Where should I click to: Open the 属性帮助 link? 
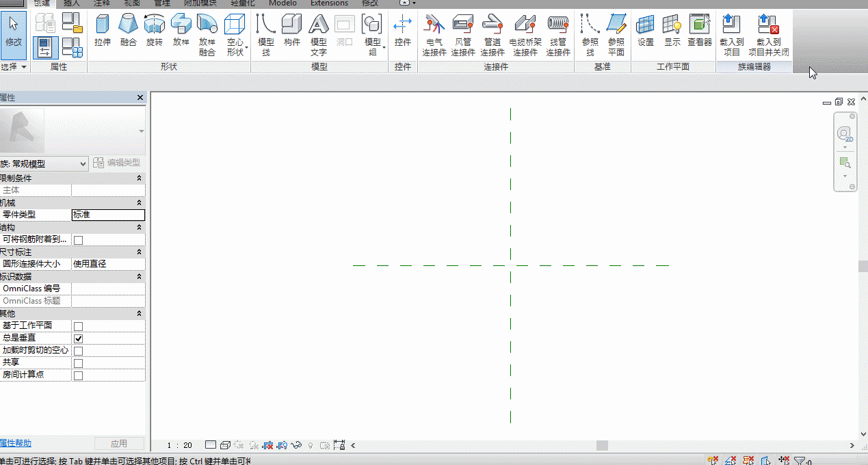tap(15, 443)
